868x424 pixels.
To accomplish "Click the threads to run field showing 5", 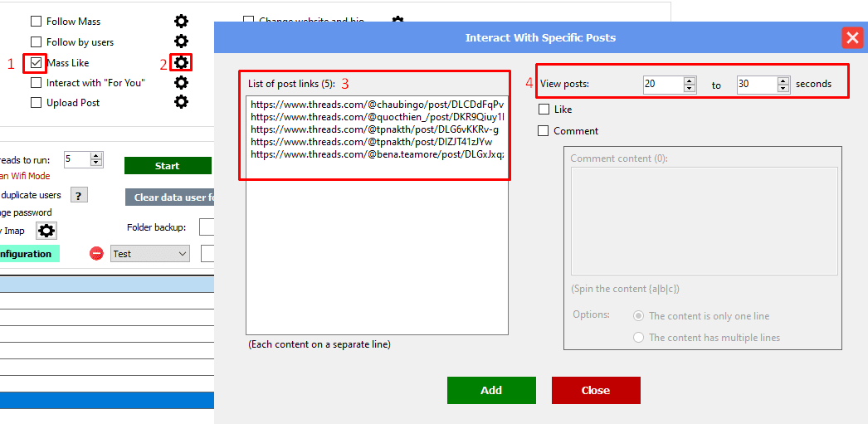I will 77,160.
